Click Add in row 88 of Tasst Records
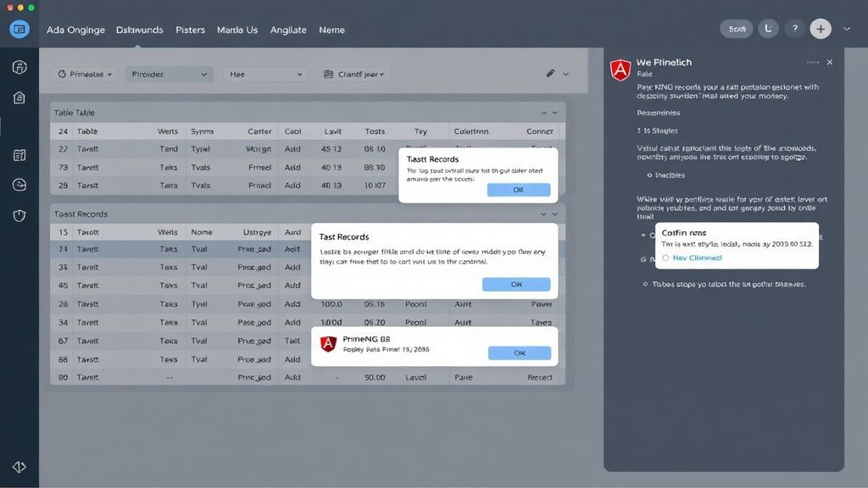The width and height of the screenshot is (868, 488). click(292, 359)
